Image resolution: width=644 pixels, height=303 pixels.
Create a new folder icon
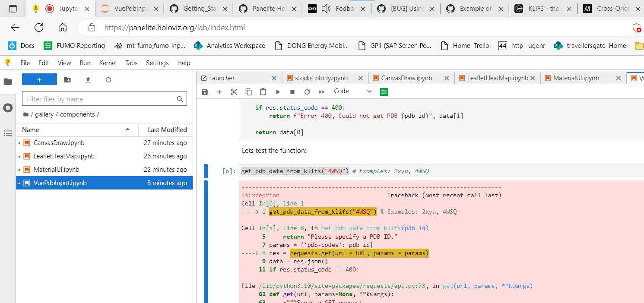pos(67,80)
